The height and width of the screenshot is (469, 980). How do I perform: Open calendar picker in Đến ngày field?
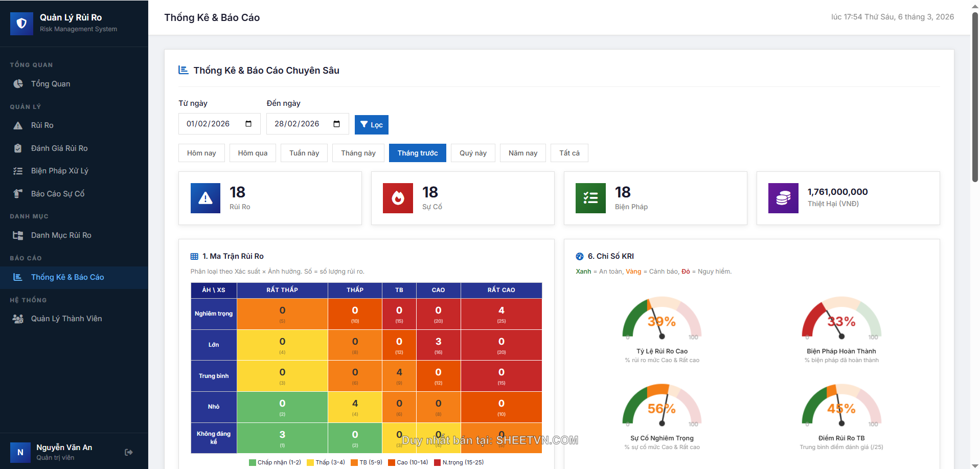[x=336, y=124]
